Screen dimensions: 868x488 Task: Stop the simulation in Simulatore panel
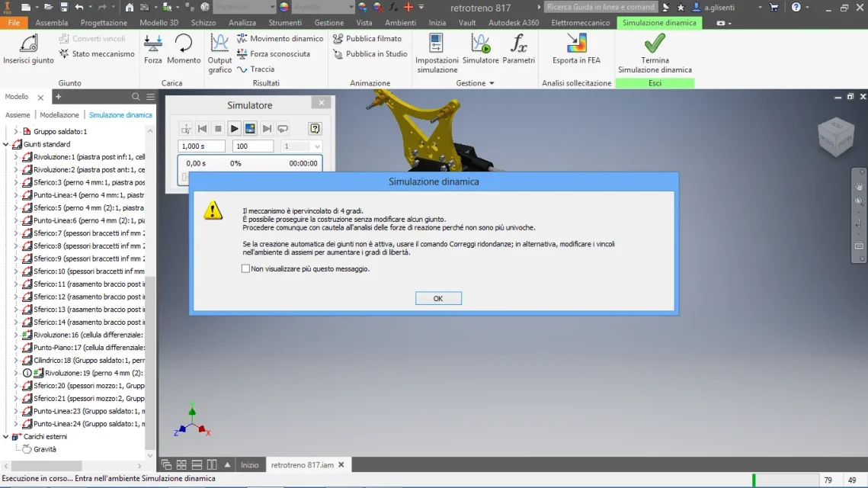coord(218,129)
